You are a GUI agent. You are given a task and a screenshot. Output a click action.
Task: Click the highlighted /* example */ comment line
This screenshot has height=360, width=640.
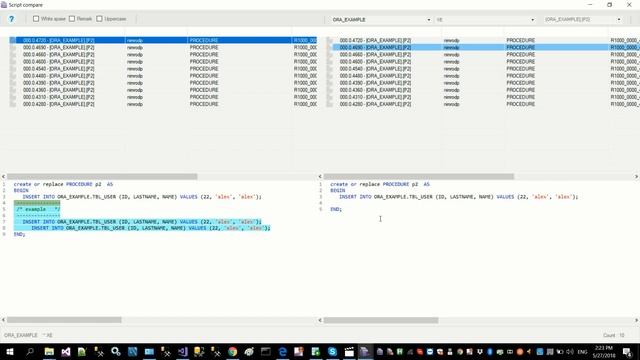tap(38, 209)
